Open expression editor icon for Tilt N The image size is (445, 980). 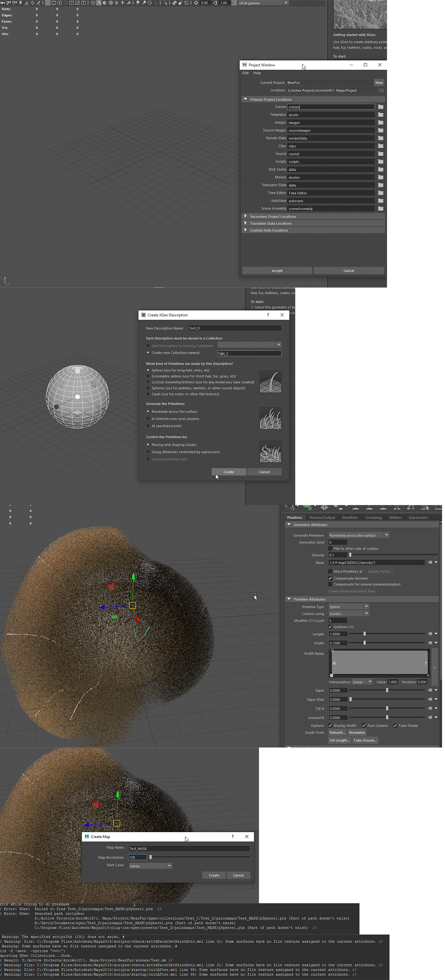click(430, 708)
